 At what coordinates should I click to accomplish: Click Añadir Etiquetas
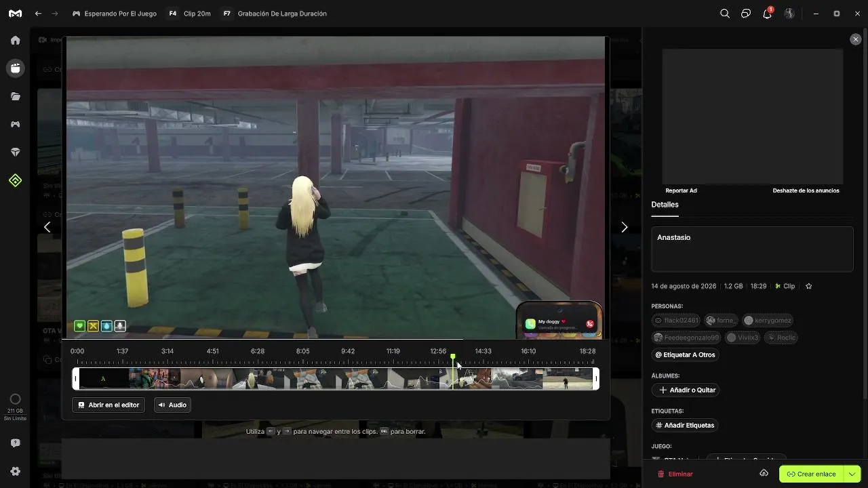[x=685, y=425]
